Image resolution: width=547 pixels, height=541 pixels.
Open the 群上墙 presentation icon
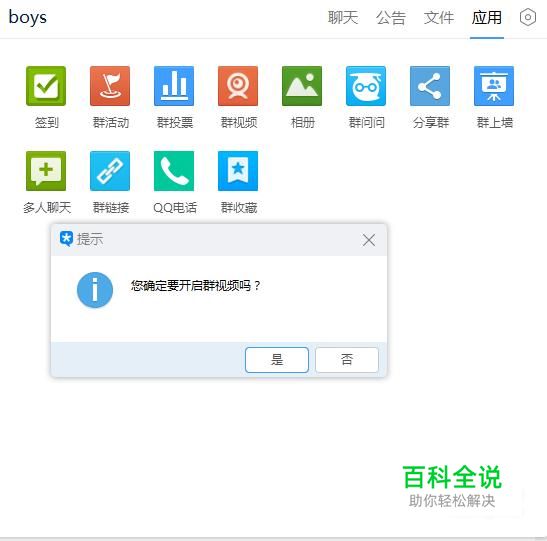494,86
